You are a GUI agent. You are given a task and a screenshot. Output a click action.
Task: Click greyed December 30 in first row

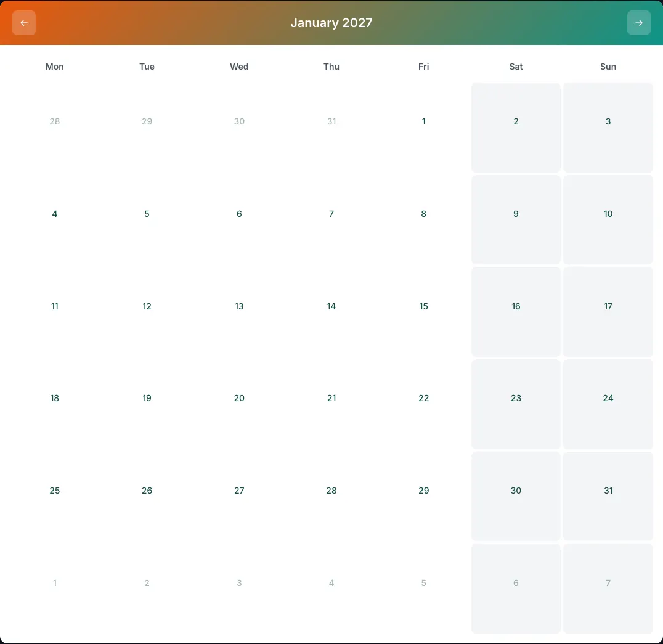[239, 128]
